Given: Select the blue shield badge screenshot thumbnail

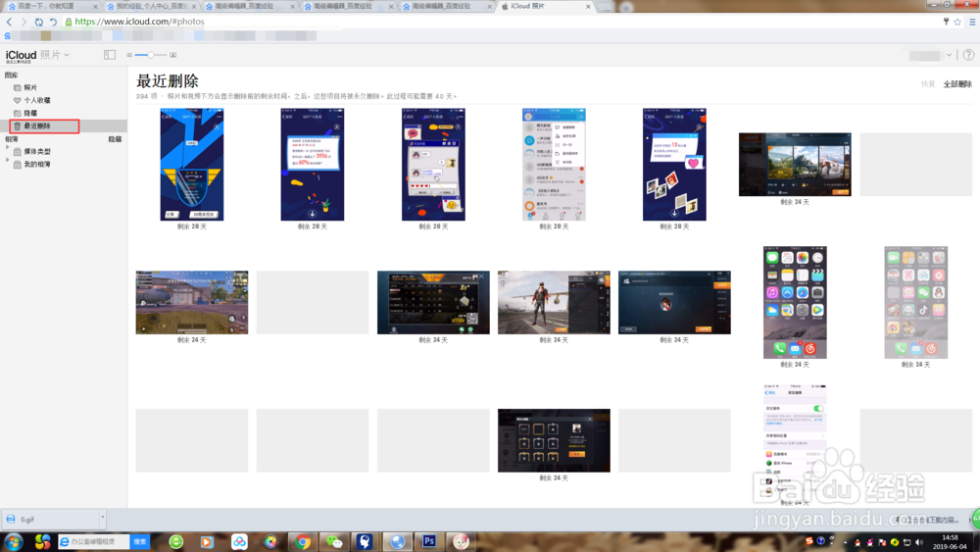Looking at the screenshot, I should tap(192, 165).
